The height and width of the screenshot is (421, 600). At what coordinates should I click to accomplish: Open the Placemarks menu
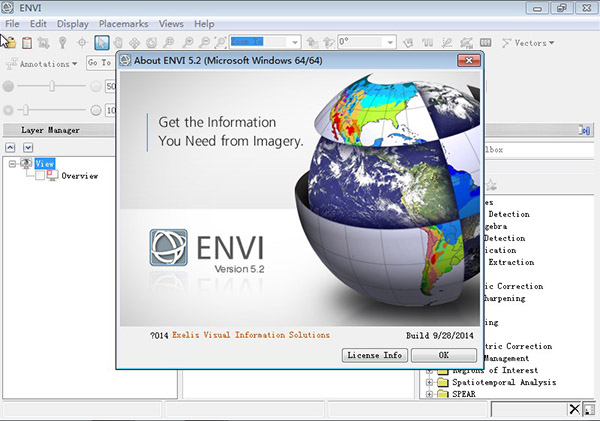click(x=124, y=24)
